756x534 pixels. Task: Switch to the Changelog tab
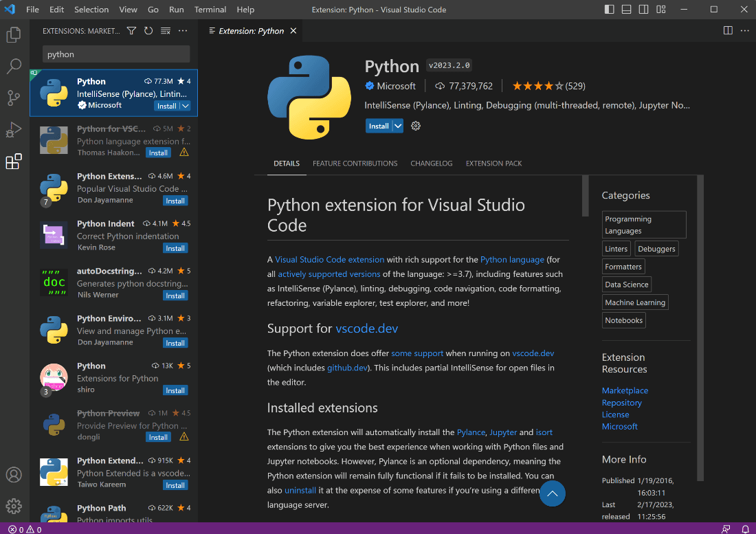point(431,164)
